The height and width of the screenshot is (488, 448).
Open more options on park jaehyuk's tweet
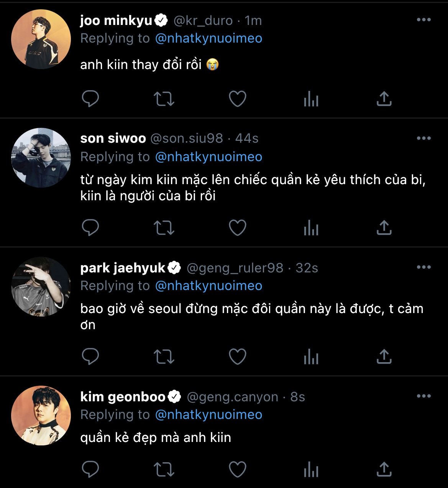[x=423, y=267]
